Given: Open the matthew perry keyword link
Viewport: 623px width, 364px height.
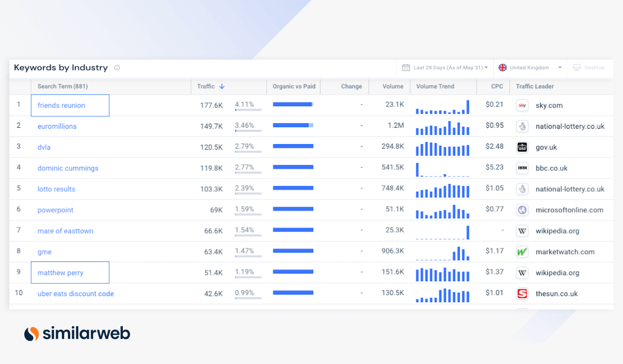Looking at the screenshot, I should 60,273.
